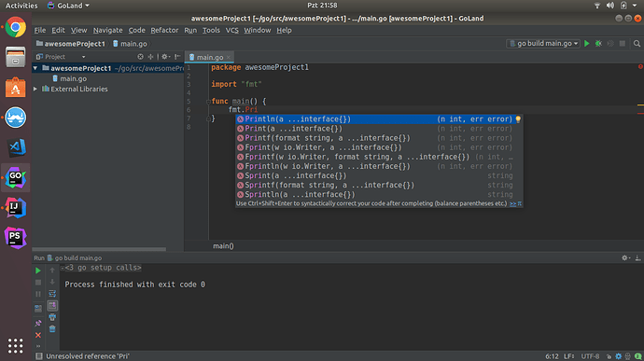Run the go build main.go configuration

[x=586, y=44]
